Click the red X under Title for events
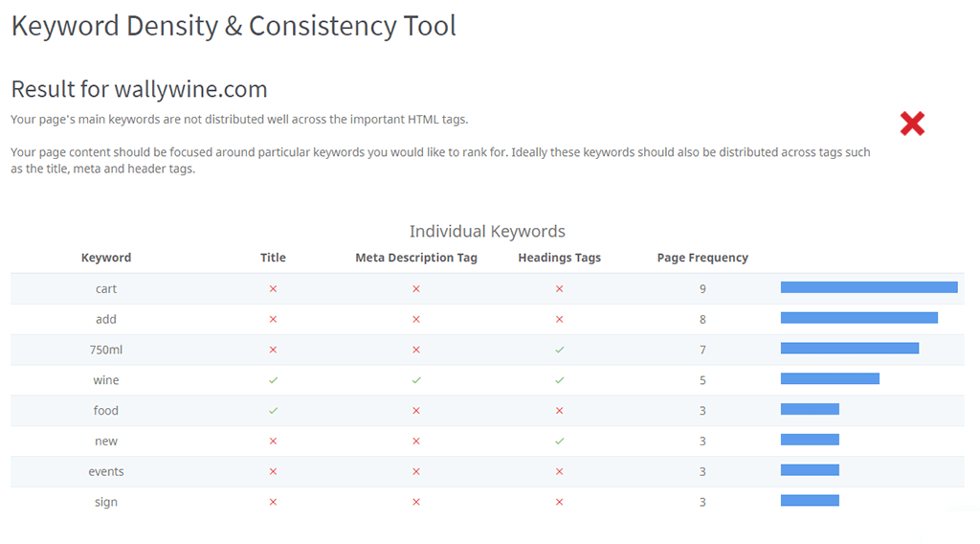 [273, 471]
